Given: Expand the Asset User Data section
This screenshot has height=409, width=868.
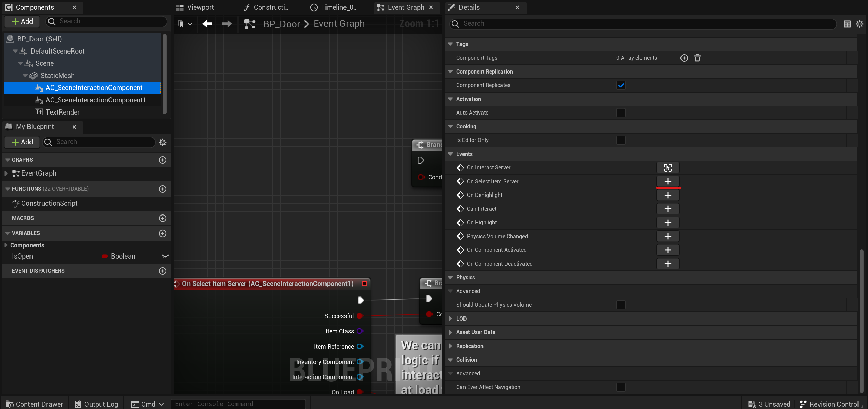Looking at the screenshot, I should click(x=450, y=332).
